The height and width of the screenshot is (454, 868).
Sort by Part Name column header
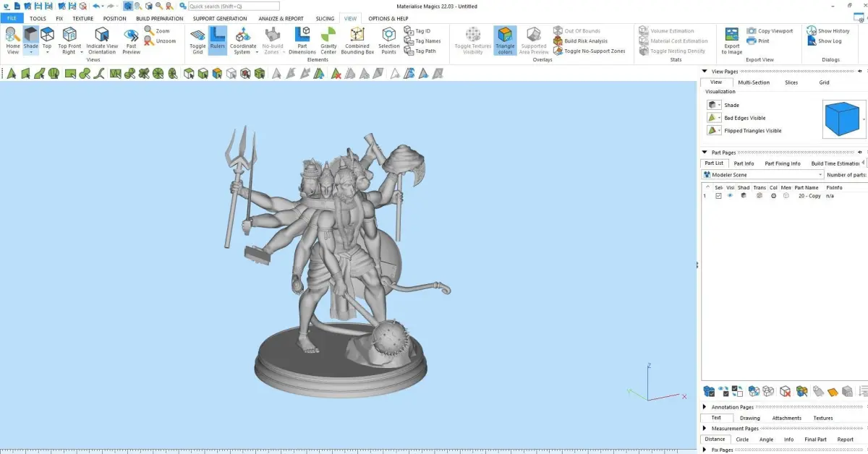(806, 187)
